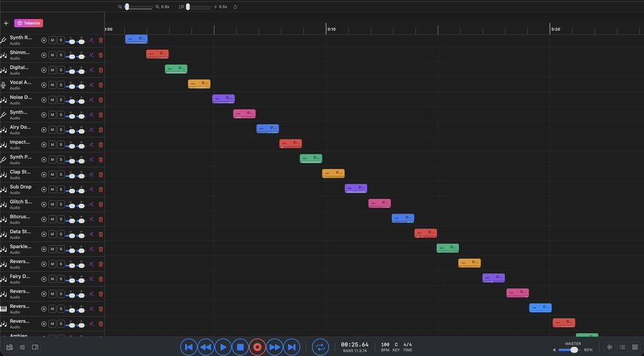644x356 pixels.
Task: Delete the Noise D... track
Action: 100,100
